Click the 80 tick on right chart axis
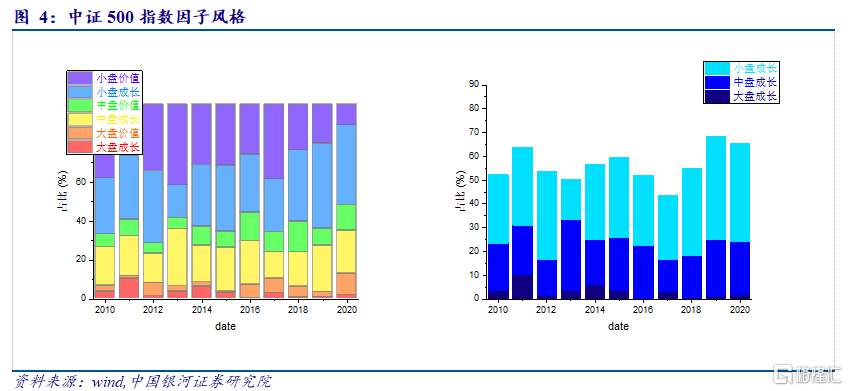The height and width of the screenshot is (391, 848). click(x=474, y=108)
